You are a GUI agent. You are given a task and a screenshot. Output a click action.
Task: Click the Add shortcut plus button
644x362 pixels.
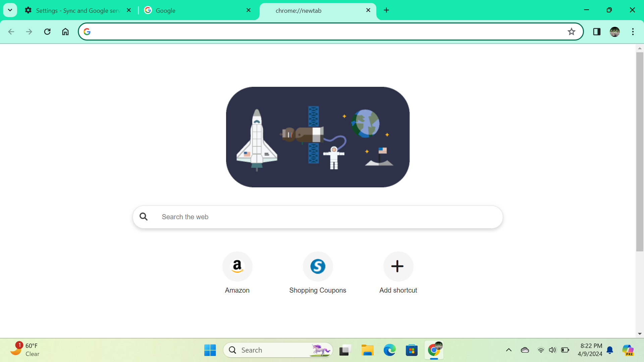pos(398,266)
